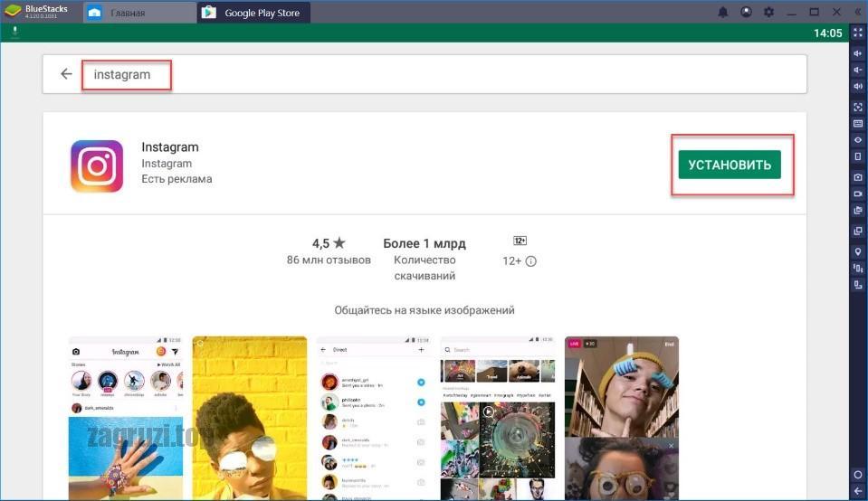
Task: Toggle the eye overlay icon in sidebar
Action: pos(857,140)
